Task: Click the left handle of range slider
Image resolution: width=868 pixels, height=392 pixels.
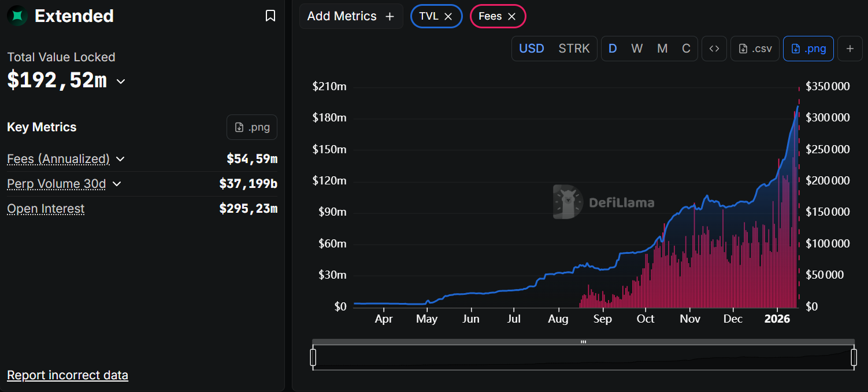Action: (x=313, y=357)
